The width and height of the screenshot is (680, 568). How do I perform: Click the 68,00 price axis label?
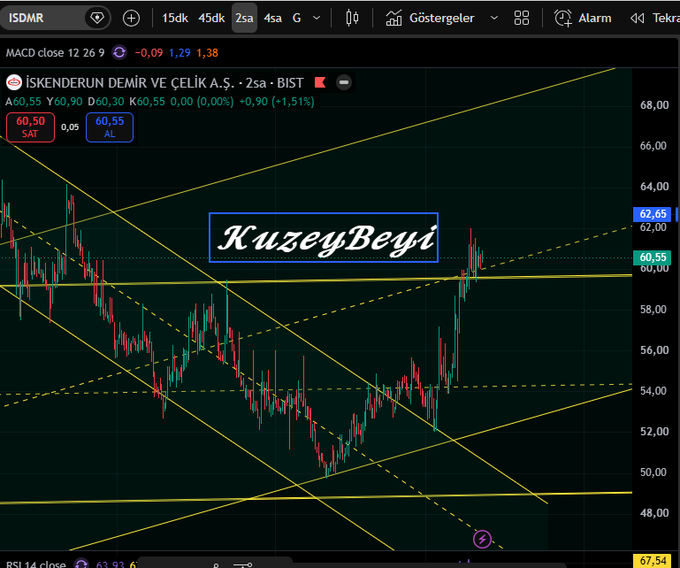[654, 105]
